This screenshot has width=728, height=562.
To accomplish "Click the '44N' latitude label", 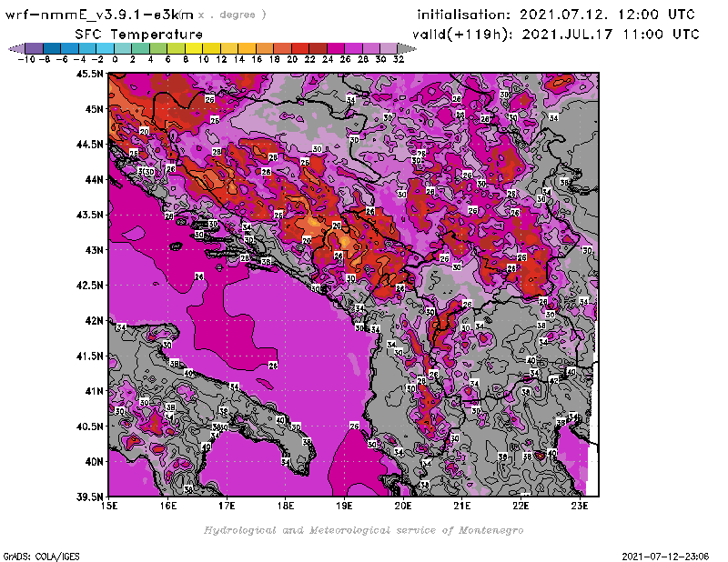I will click(94, 179).
